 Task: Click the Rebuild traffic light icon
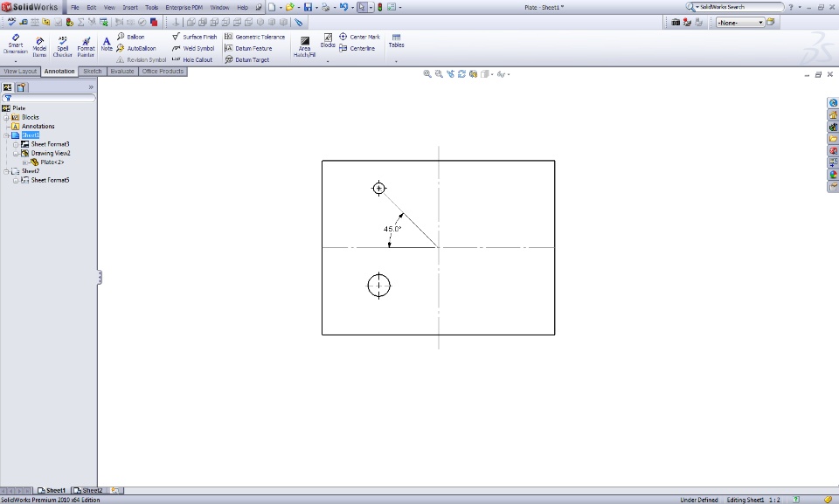click(380, 8)
